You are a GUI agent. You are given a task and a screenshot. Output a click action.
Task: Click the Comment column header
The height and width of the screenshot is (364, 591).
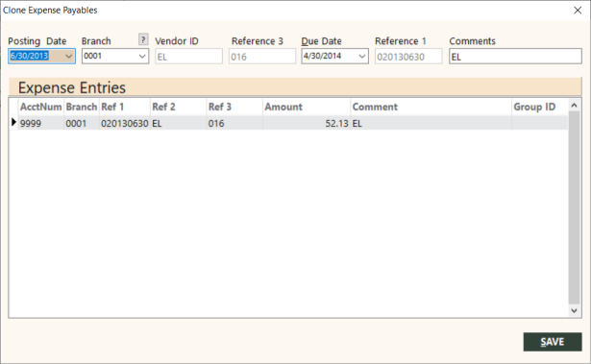click(431, 107)
